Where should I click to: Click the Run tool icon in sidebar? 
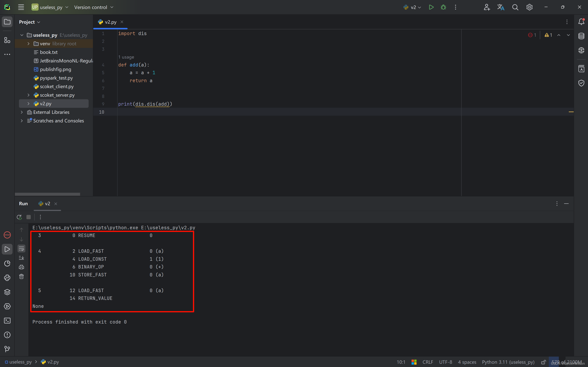point(7,249)
